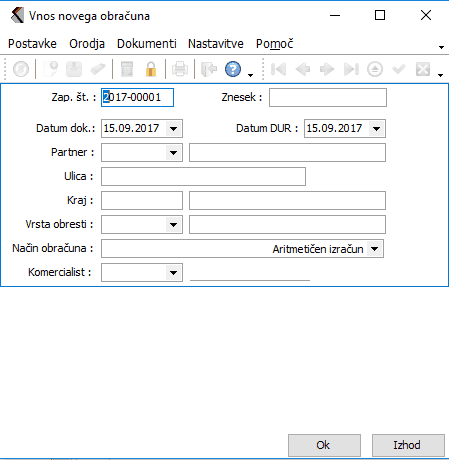This screenshot has width=449, height=460.
Task: Click the checkmark confirm toolbar icon
Action: point(399,69)
